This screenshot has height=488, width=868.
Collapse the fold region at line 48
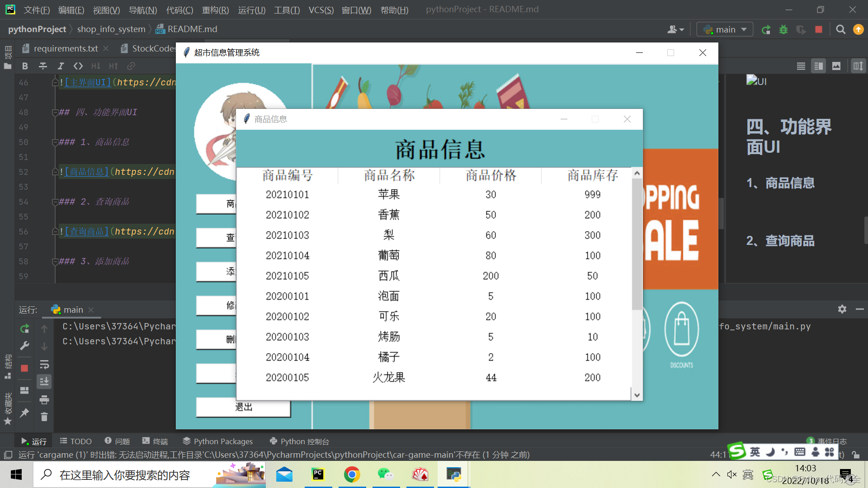point(55,112)
